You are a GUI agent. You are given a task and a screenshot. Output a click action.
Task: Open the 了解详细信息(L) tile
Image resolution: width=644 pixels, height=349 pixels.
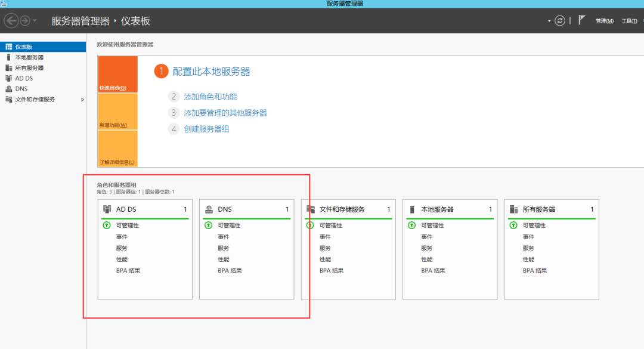117,149
